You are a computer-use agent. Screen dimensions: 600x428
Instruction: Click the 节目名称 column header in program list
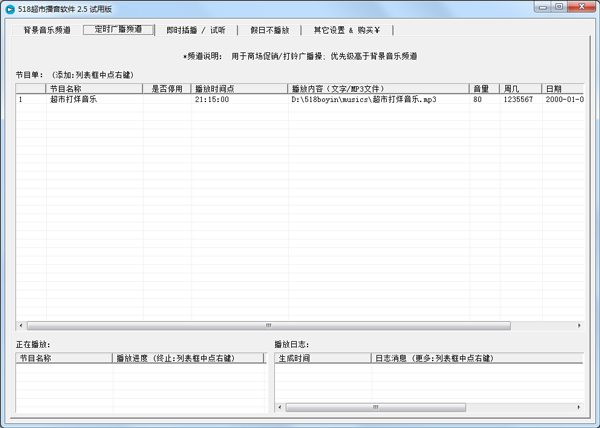click(x=95, y=89)
